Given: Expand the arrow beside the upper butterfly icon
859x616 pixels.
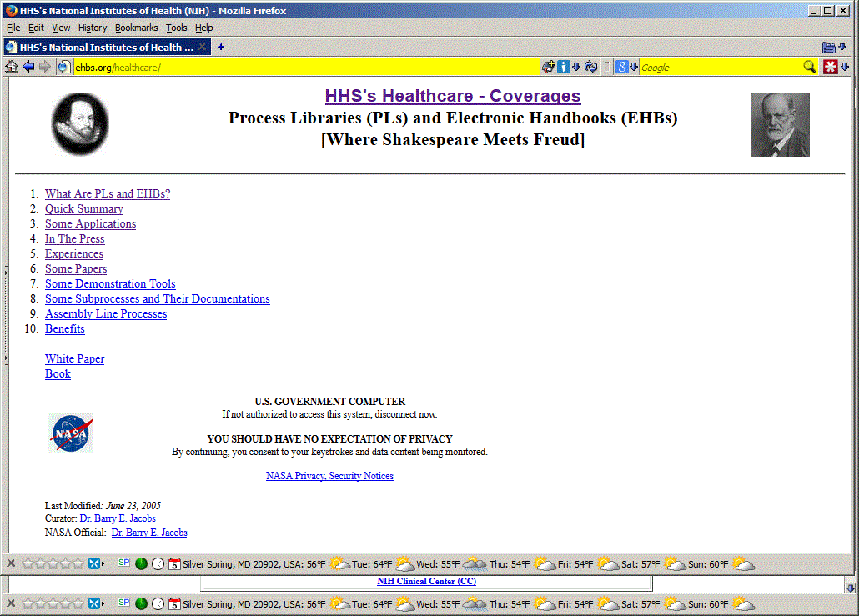Looking at the screenshot, I should point(103,563).
